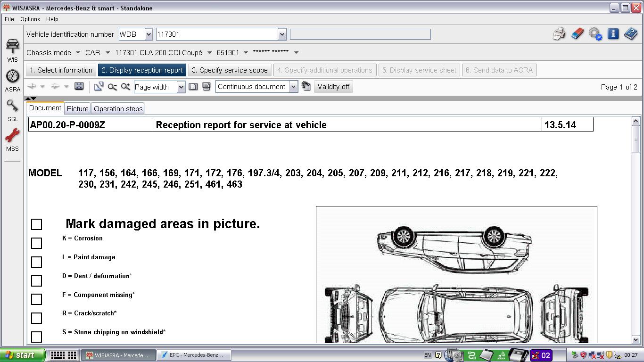The image size is (644, 362).
Task: Check the box next to R = Crack/scratch
Action: tap(36, 318)
